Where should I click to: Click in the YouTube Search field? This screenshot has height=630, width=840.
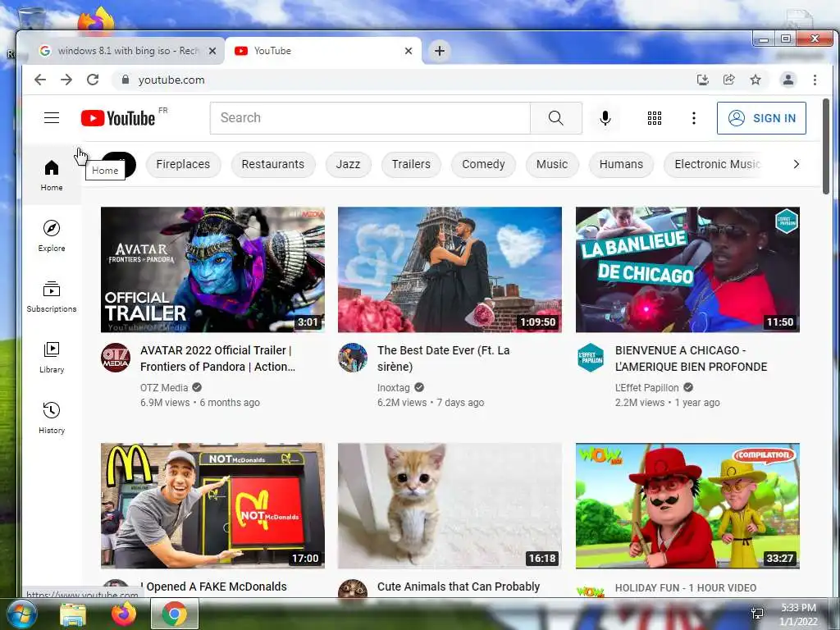click(370, 118)
